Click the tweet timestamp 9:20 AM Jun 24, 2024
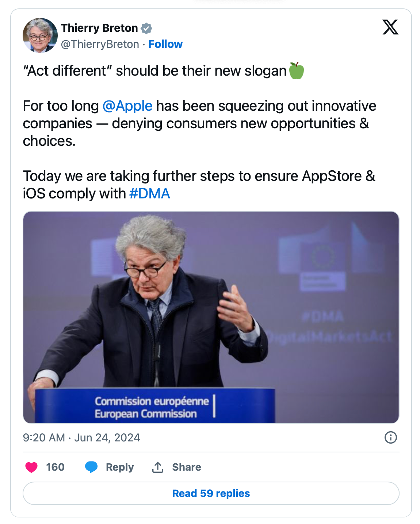Screen dimensions: 420x524 (81, 437)
